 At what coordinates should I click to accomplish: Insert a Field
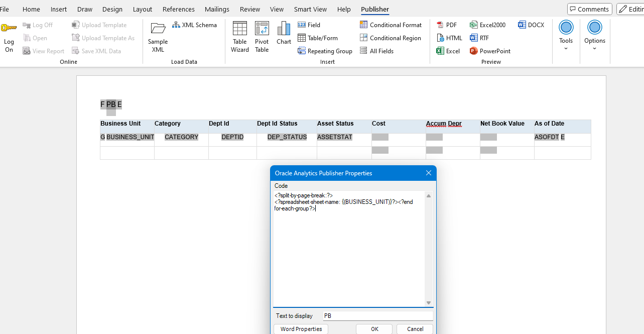[309, 25]
